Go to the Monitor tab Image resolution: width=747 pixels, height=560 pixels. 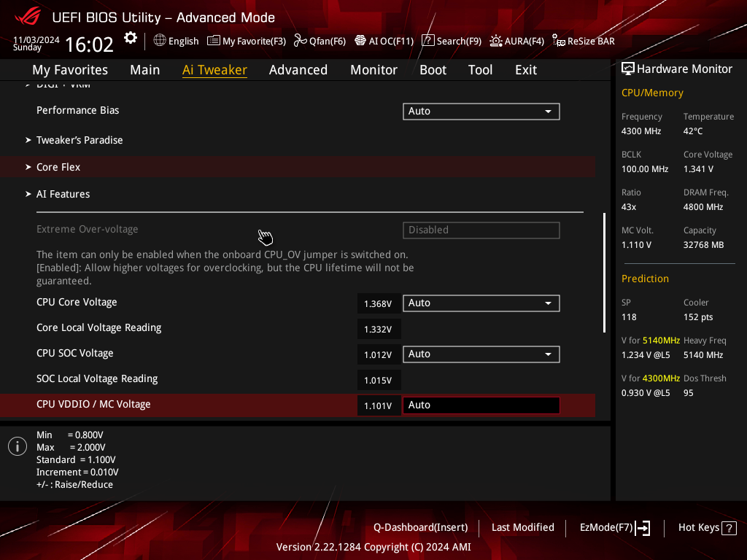(x=374, y=70)
